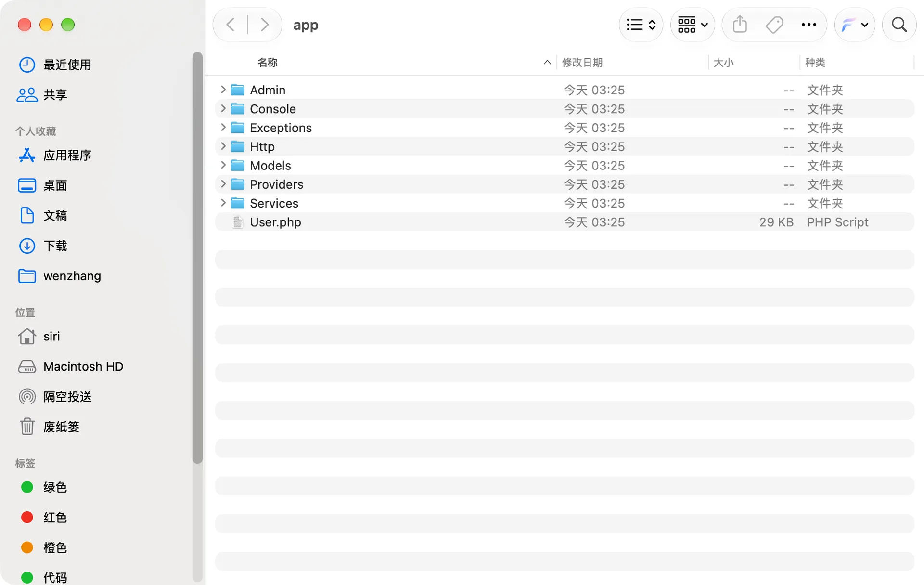
Task: Sort by 名称 column header
Action: [x=268, y=63]
